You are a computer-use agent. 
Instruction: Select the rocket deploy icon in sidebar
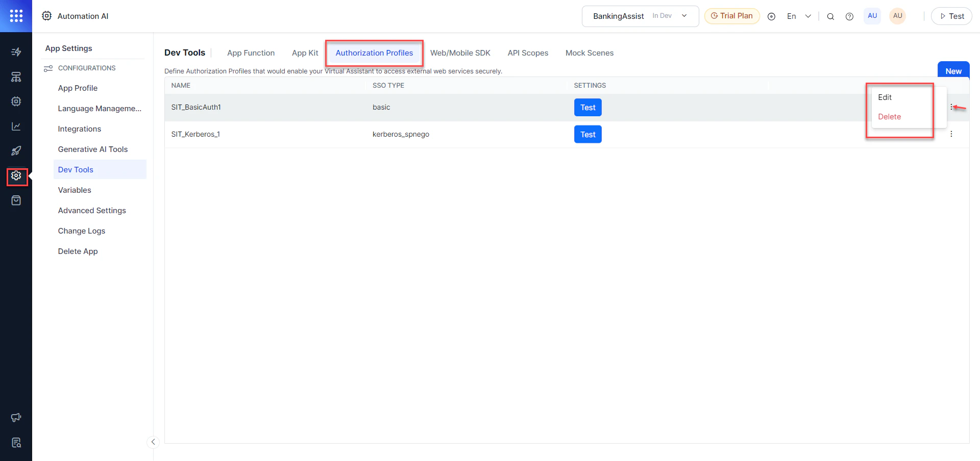pos(16,150)
